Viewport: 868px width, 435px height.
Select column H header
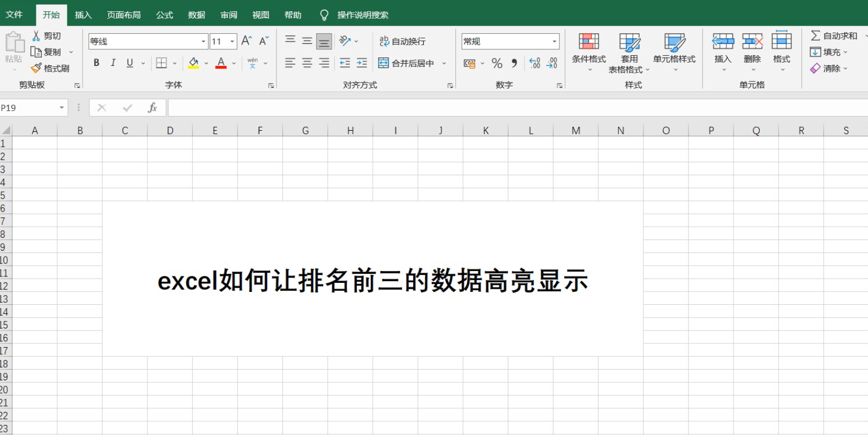point(350,130)
